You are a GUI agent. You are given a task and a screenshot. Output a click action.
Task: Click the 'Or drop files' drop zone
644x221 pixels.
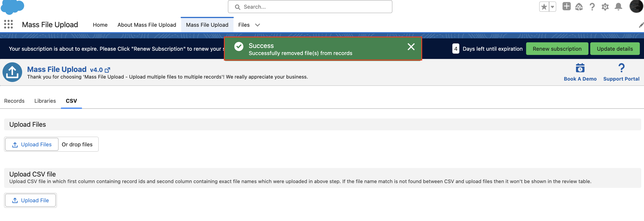click(77, 145)
